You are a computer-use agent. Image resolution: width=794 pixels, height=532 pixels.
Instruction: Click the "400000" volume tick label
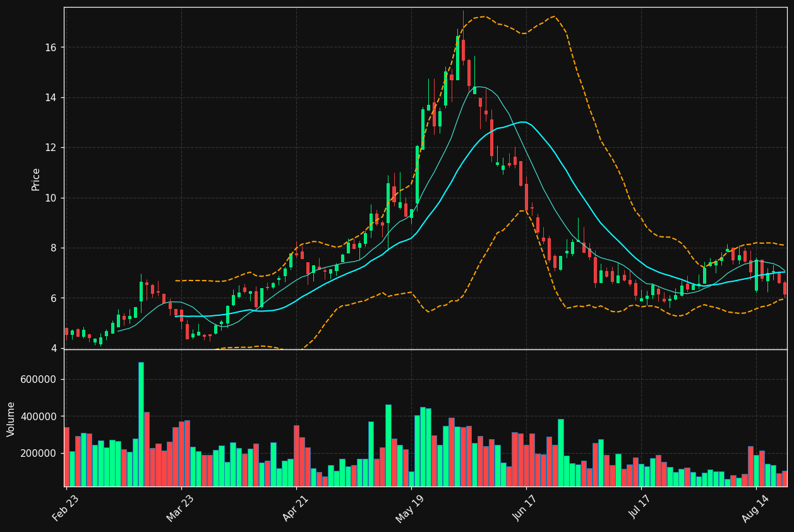pos(38,416)
